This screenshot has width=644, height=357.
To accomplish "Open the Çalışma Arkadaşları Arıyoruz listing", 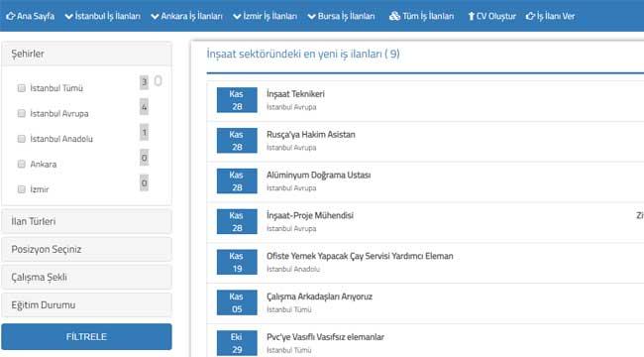I will pos(319,297).
